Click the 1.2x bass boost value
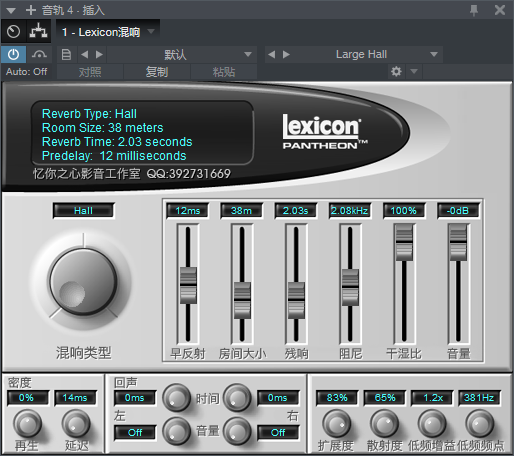514x456 pixels. click(x=432, y=398)
